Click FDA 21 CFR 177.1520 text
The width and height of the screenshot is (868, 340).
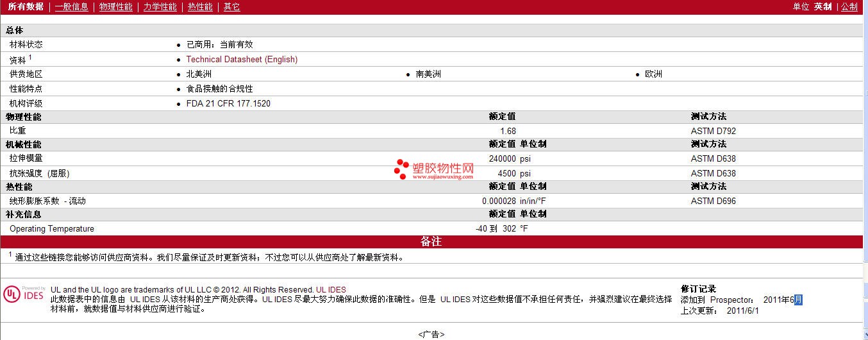pyautogui.click(x=228, y=103)
